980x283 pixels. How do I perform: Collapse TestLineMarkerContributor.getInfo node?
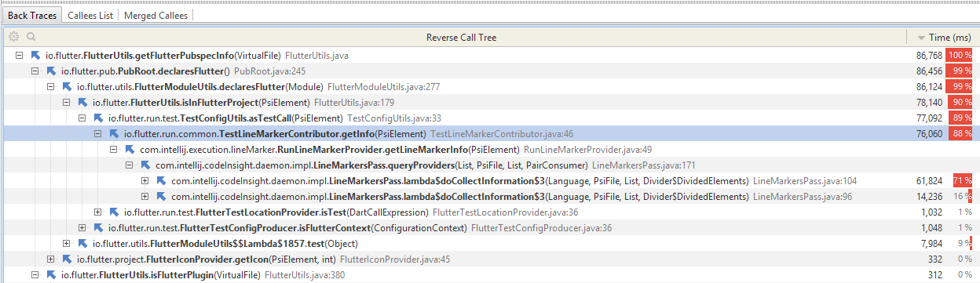pos(98,134)
